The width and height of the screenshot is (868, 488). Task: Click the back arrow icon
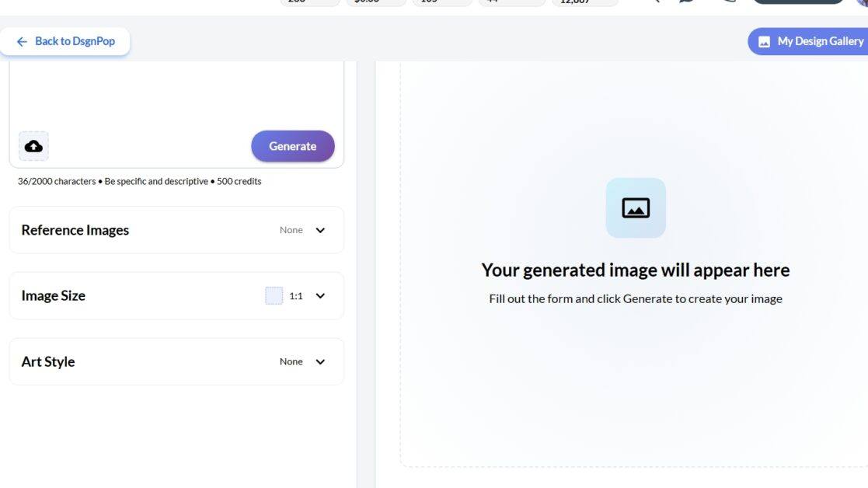(x=22, y=42)
